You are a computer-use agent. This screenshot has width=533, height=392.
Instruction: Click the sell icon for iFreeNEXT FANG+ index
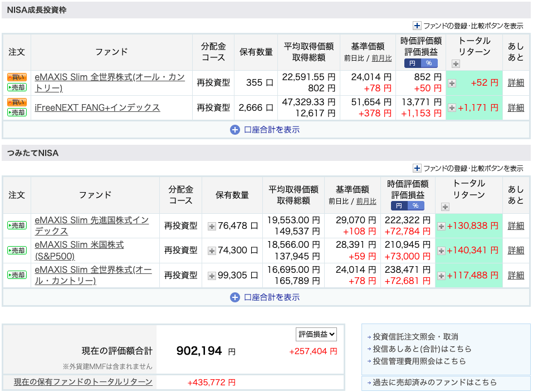[x=17, y=112]
